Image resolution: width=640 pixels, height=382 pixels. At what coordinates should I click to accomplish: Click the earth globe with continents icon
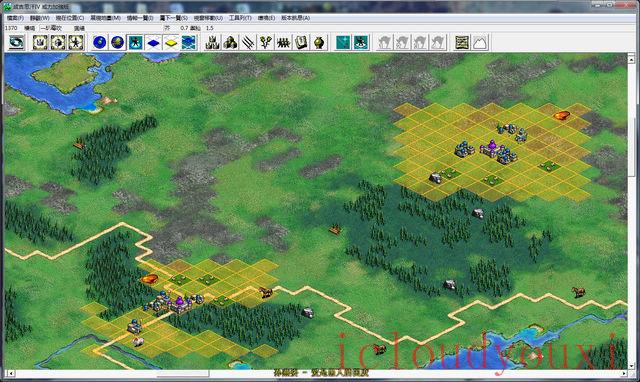click(x=118, y=42)
